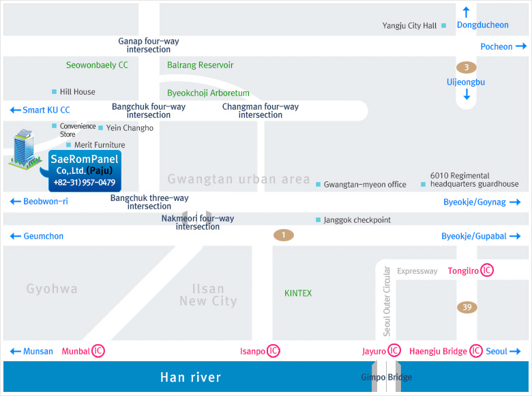Click the SaeRomPanel building icon
The height and width of the screenshot is (396, 532).
25,149
